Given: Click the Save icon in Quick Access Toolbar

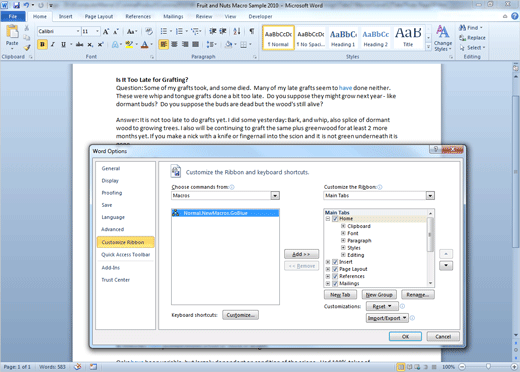Looking at the screenshot, I should coord(16,5).
